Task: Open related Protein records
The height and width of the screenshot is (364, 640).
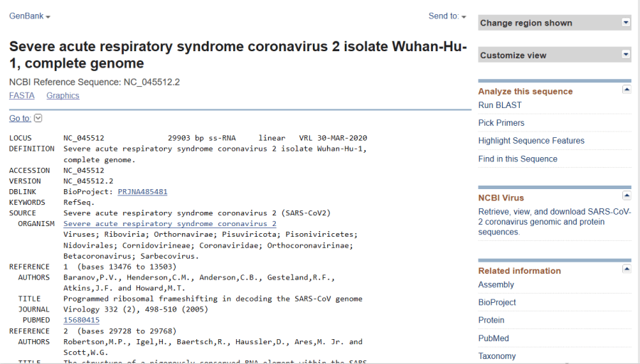Action: pos(491,321)
